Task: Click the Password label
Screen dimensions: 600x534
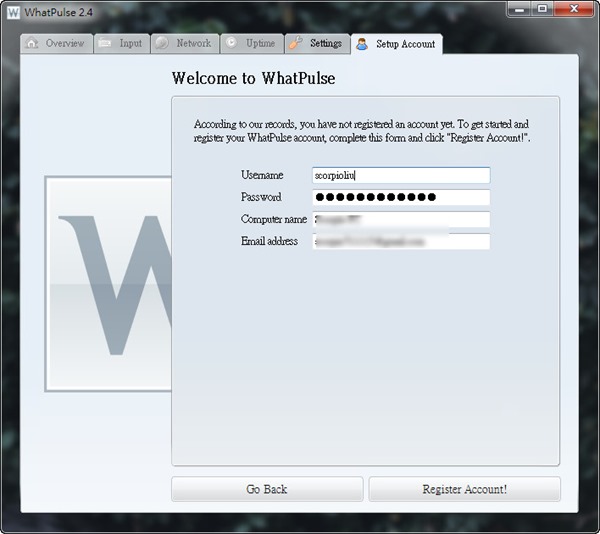Action: tap(261, 197)
